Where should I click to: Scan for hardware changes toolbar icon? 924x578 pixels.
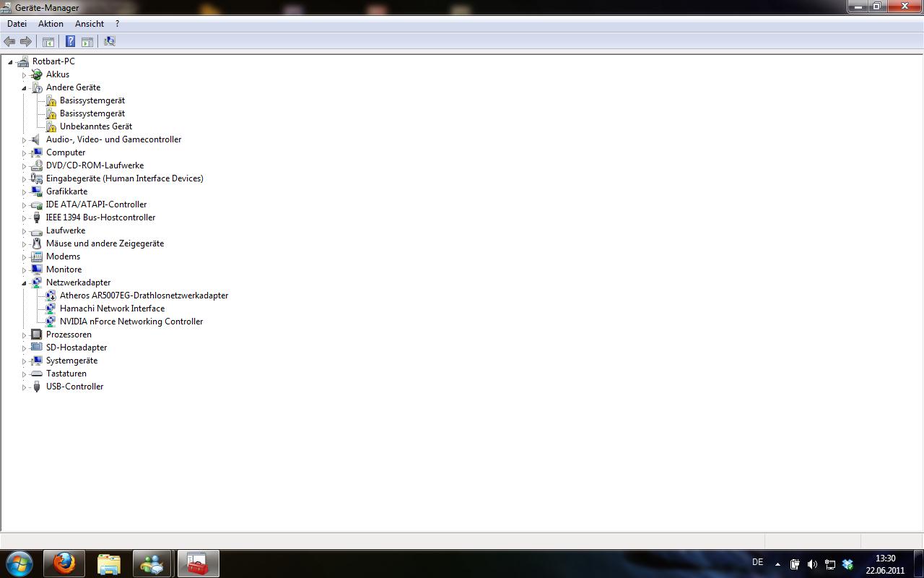tap(110, 41)
